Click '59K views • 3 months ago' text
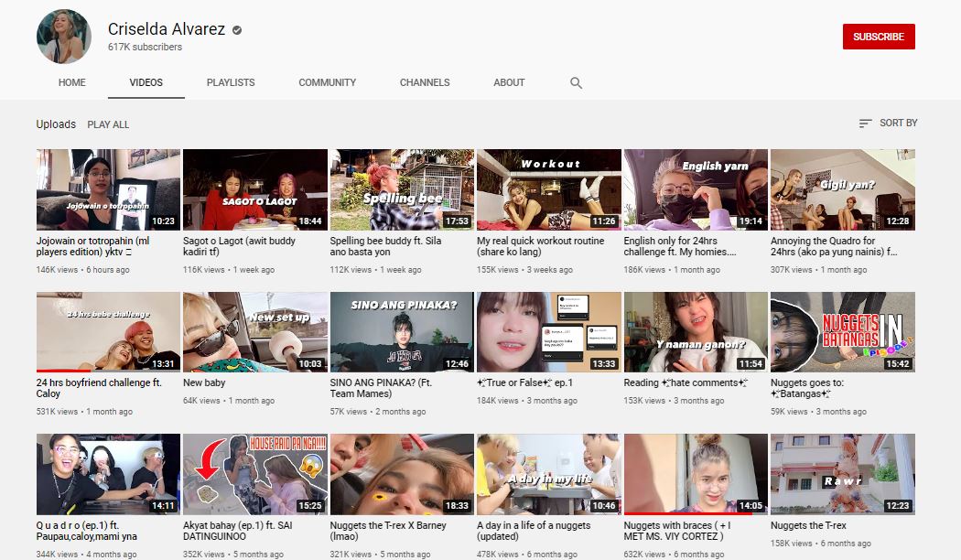The image size is (961, 560). tap(819, 412)
